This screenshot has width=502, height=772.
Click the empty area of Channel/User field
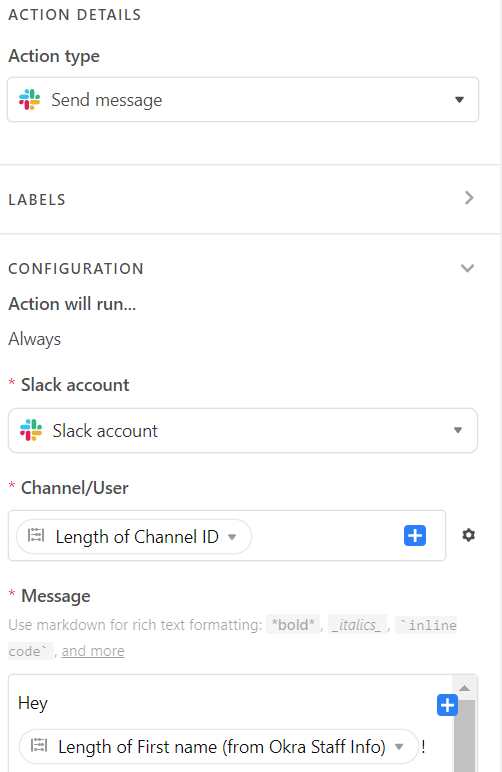point(325,536)
